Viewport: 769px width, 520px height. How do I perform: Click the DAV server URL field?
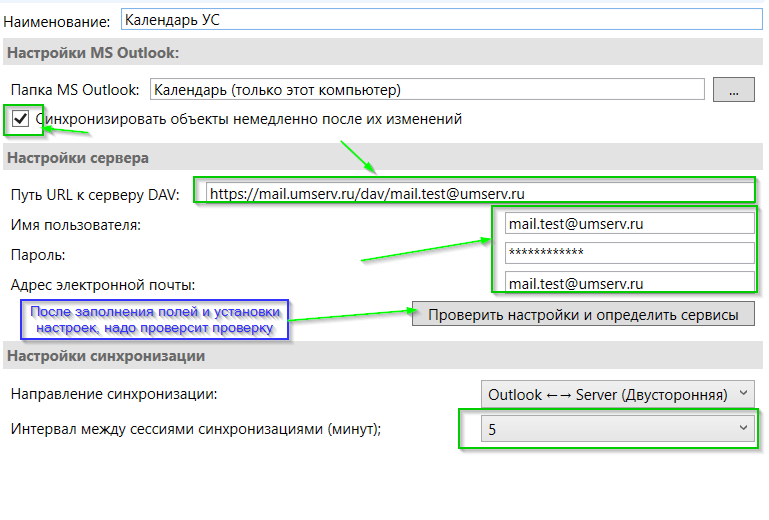coord(475,192)
